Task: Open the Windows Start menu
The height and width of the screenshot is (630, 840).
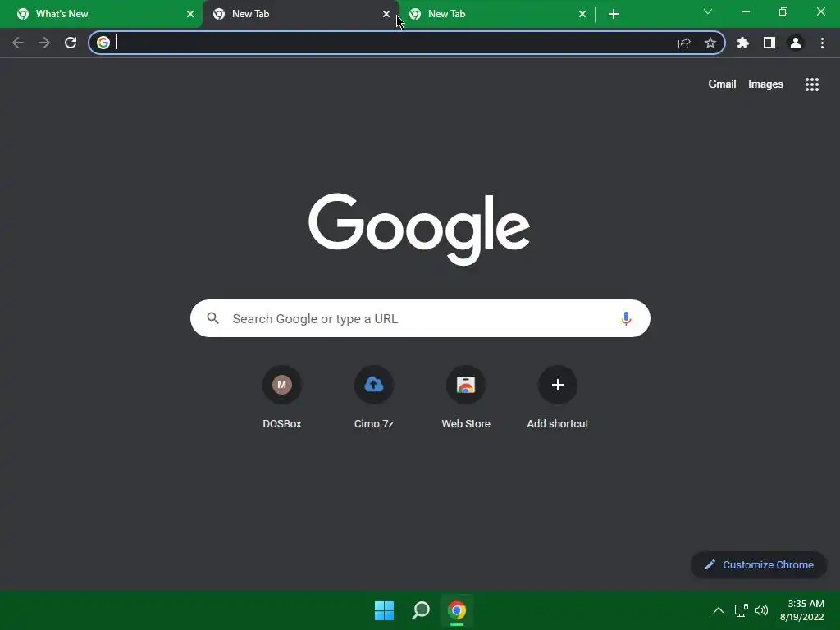Action: pos(384,610)
